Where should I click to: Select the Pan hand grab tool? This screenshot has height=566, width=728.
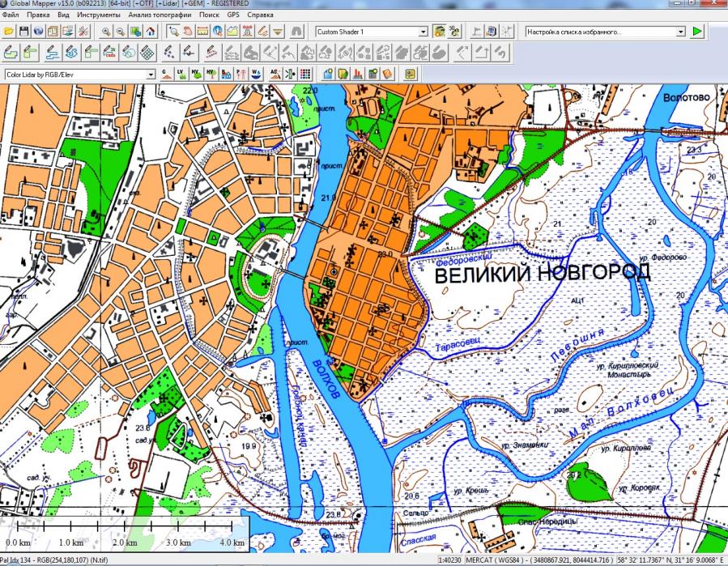[188, 31]
